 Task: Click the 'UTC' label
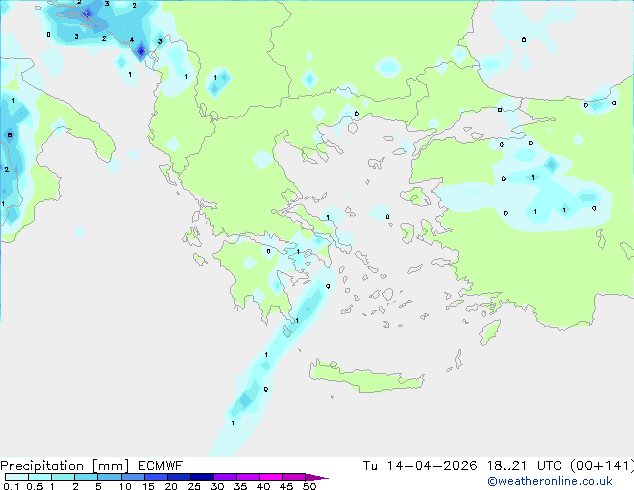(549, 466)
